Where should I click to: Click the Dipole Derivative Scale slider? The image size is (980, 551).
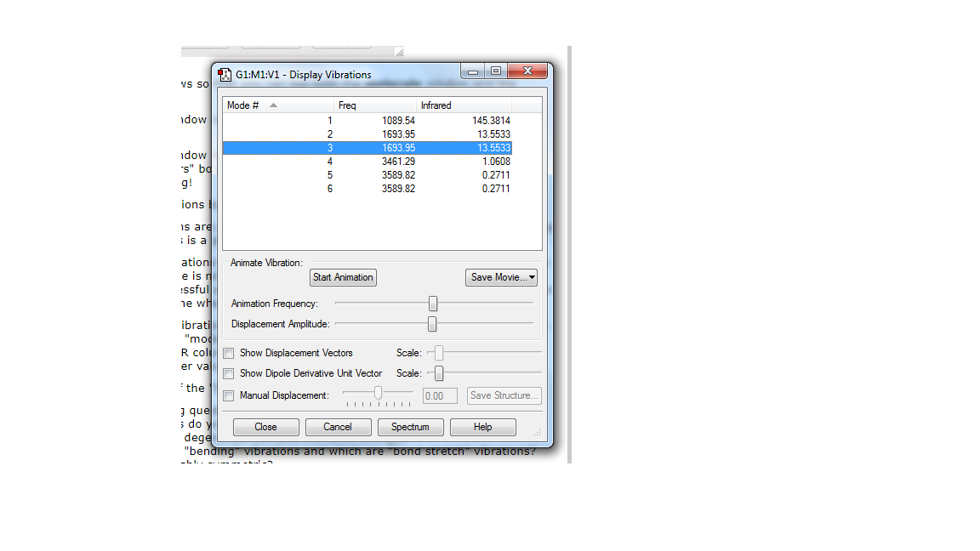pyautogui.click(x=439, y=373)
